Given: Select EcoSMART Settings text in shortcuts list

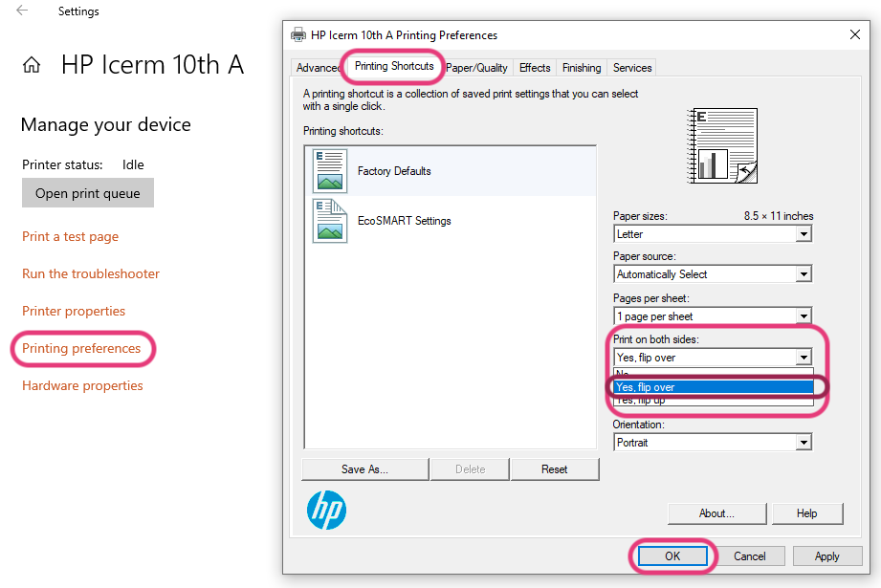Looking at the screenshot, I should 405,221.
